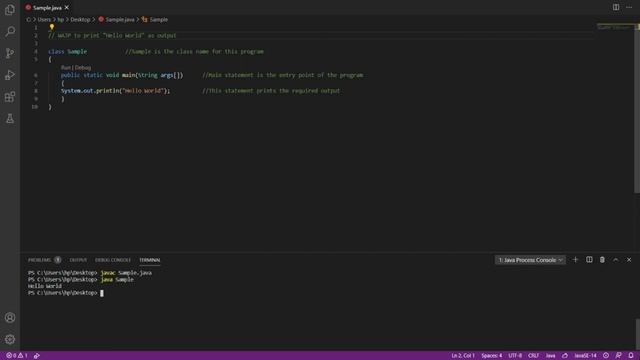The width and height of the screenshot is (640, 360).
Task: Maximize the terminal panel size
Action: [616, 260]
